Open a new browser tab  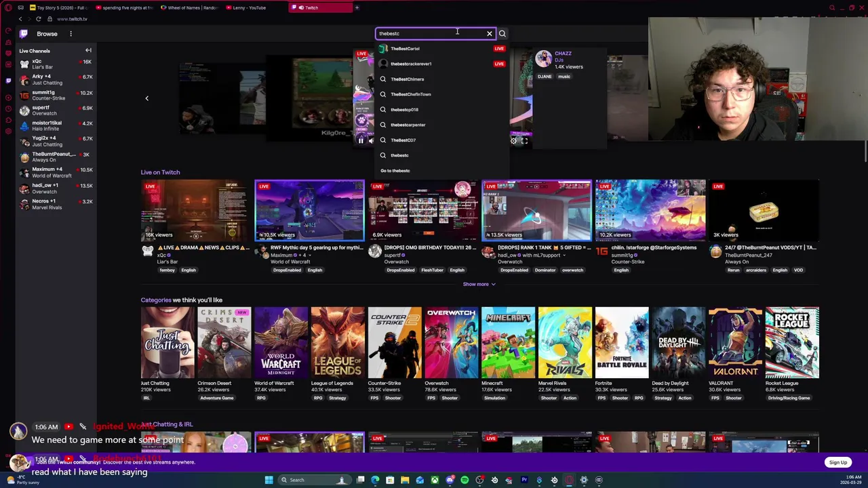(357, 7)
